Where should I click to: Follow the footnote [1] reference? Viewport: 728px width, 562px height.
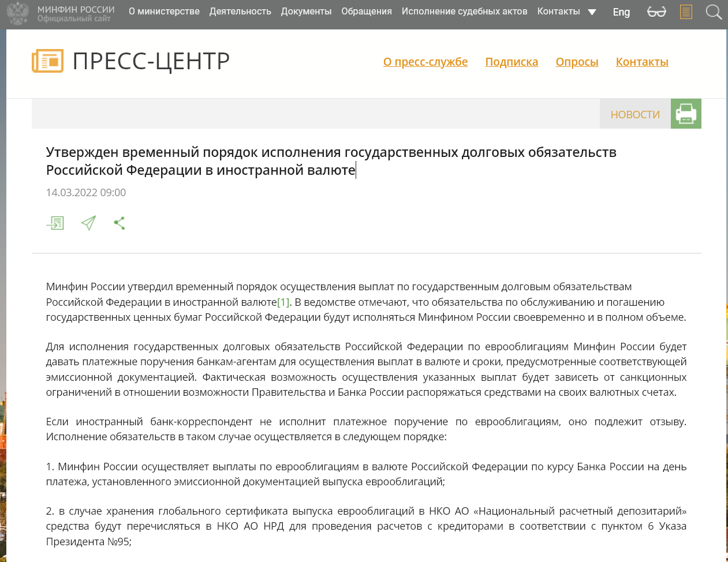283,302
